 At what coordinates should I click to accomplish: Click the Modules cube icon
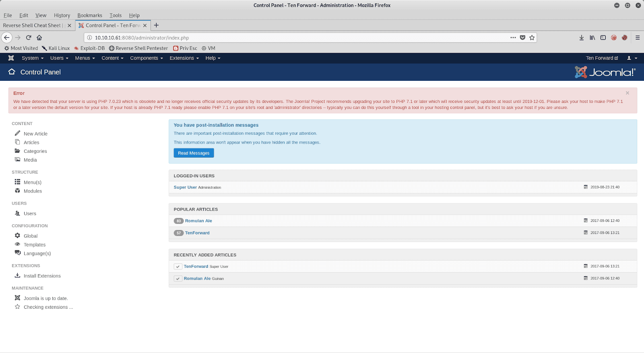tap(17, 191)
